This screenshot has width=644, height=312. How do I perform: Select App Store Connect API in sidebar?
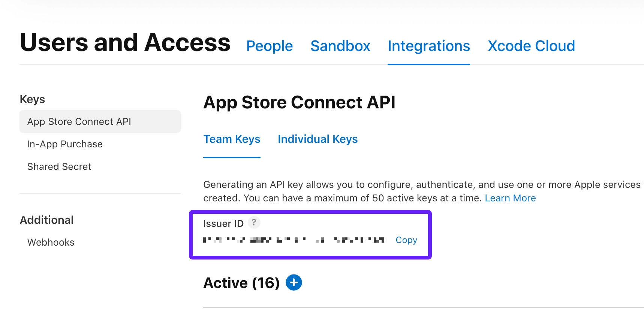pyautogui.click(x=79, y=121)
